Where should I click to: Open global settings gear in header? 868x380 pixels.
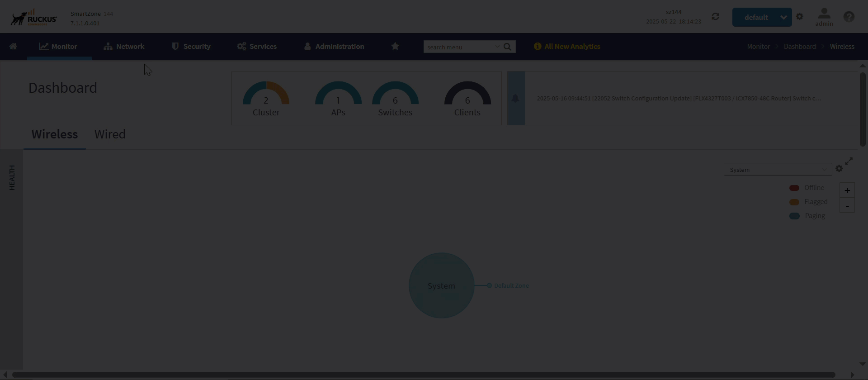point(800,17)
